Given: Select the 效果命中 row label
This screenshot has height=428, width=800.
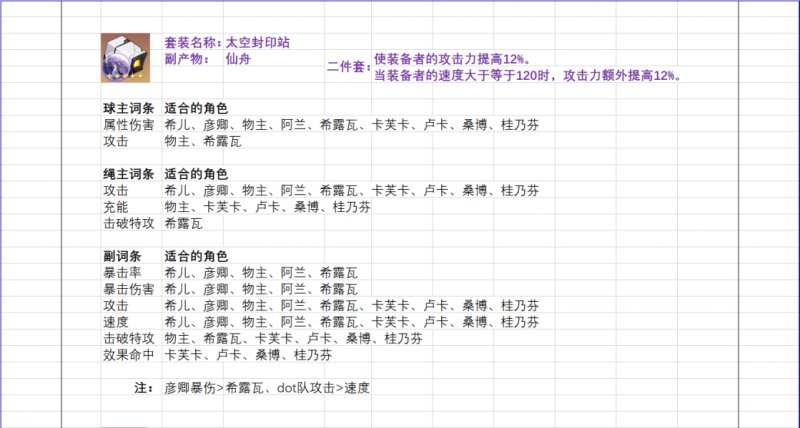Looking at the screenshot, I should pos(128,355).
